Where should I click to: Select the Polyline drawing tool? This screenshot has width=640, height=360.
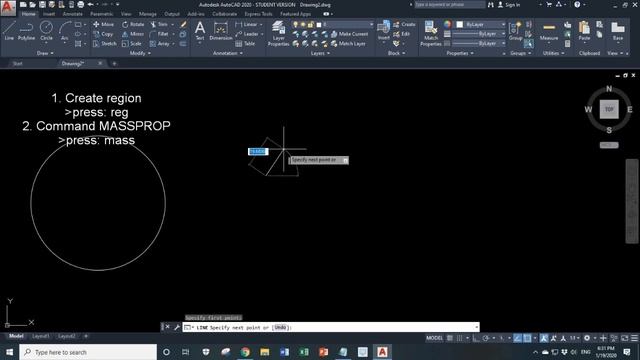tap(26, 31)
